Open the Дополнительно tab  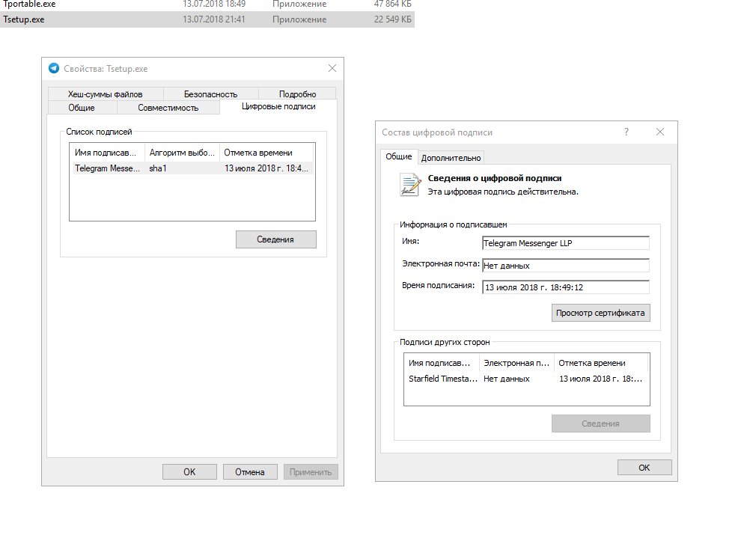pyautogui.click(x=451, y=158)
